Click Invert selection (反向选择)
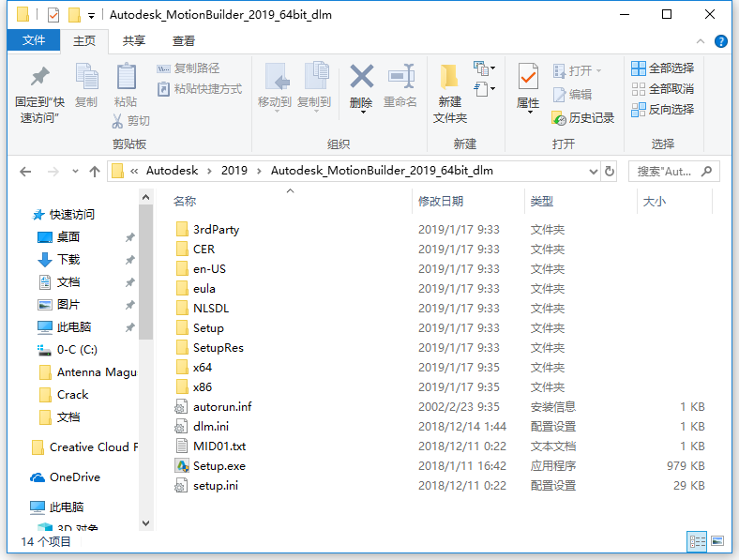Viewport: 739px width, 560px height. (663, 110)
